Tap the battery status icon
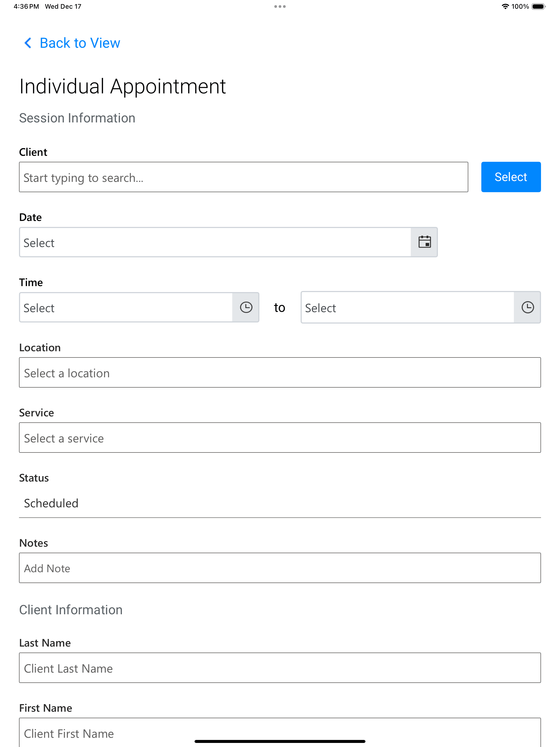560x747 pixels. (539, 7)
